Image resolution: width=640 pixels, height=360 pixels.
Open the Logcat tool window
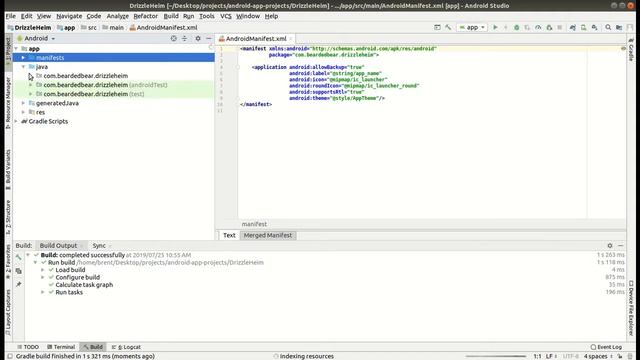click(x=126, y=347)
